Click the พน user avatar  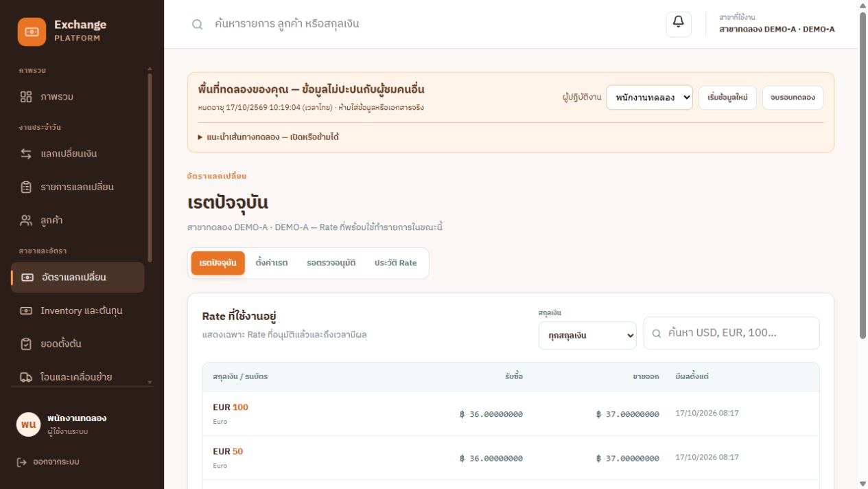tap(28, 424)
